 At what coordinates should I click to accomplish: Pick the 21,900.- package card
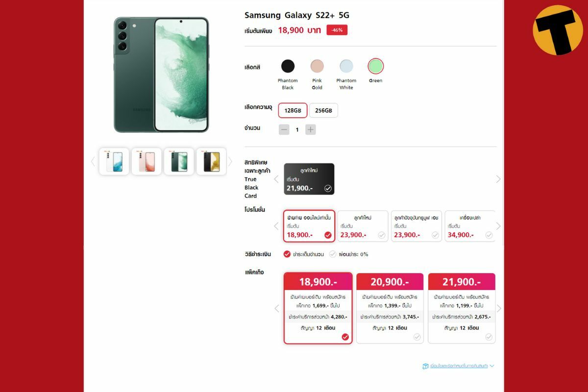(x=462, y=308)
